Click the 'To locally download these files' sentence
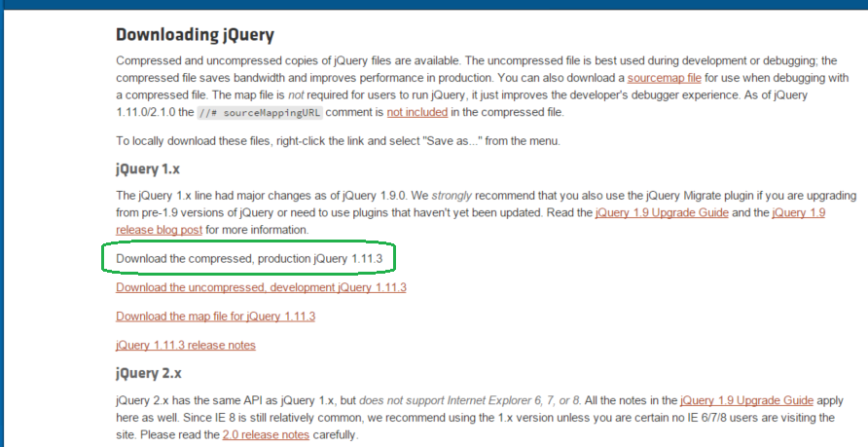The width and height of the screenshot is (868, 447). [x=338, y=141]
